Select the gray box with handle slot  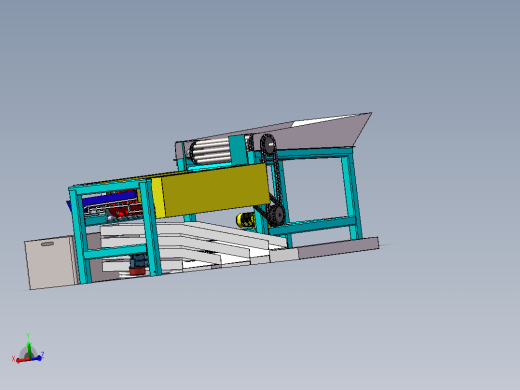point(50,262)
